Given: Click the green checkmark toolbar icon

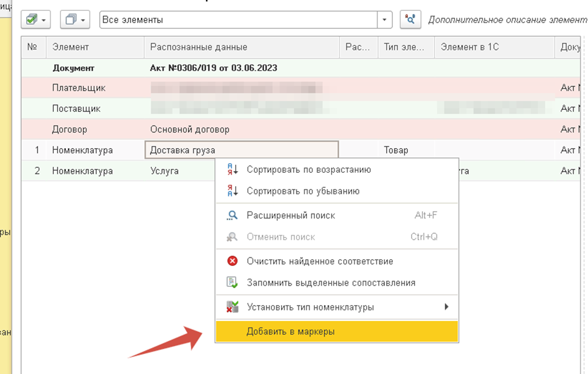Looking at the screenshot, I should 32,19.
